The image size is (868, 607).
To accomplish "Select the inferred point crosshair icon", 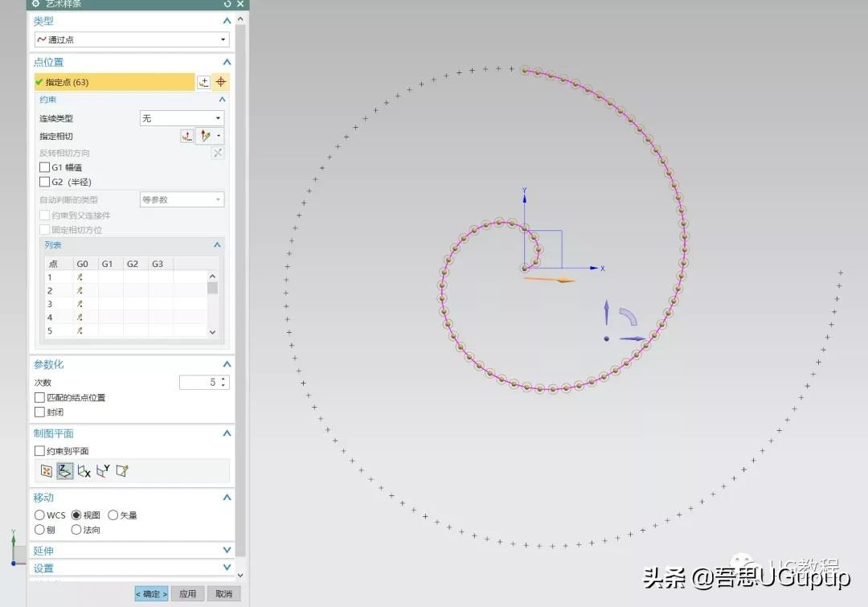I will coord(221,82).
